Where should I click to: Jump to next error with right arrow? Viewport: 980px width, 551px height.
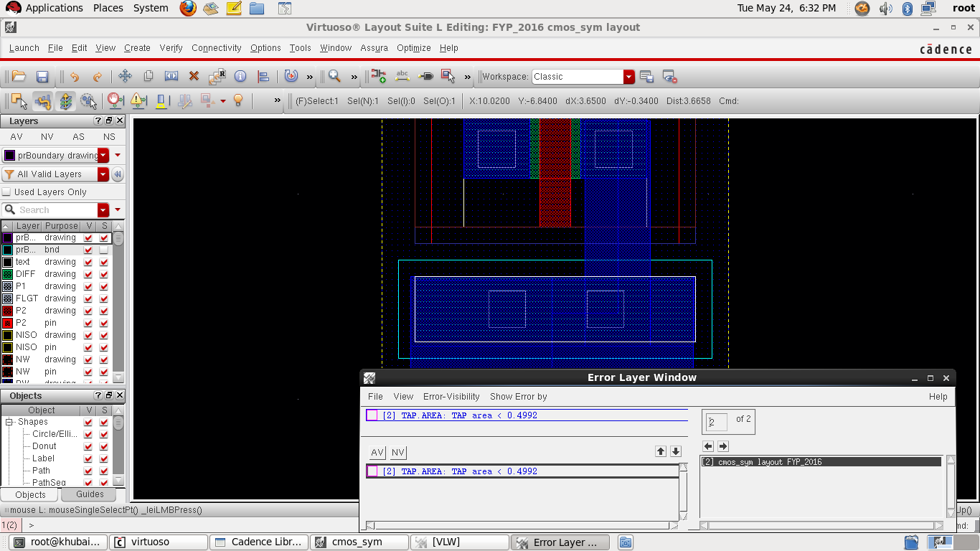[723, 446]
